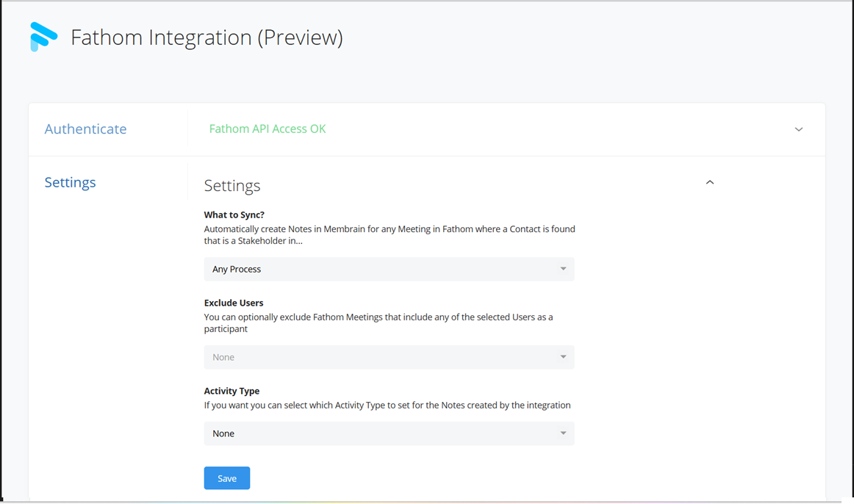
Task: Open the Activity Type dropdown showing None
Action: 388,433
